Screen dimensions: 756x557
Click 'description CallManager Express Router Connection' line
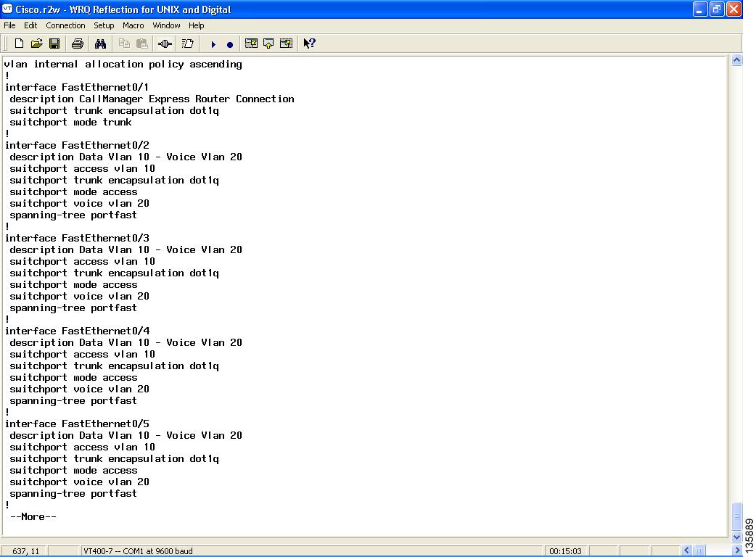tap(152, 99)
